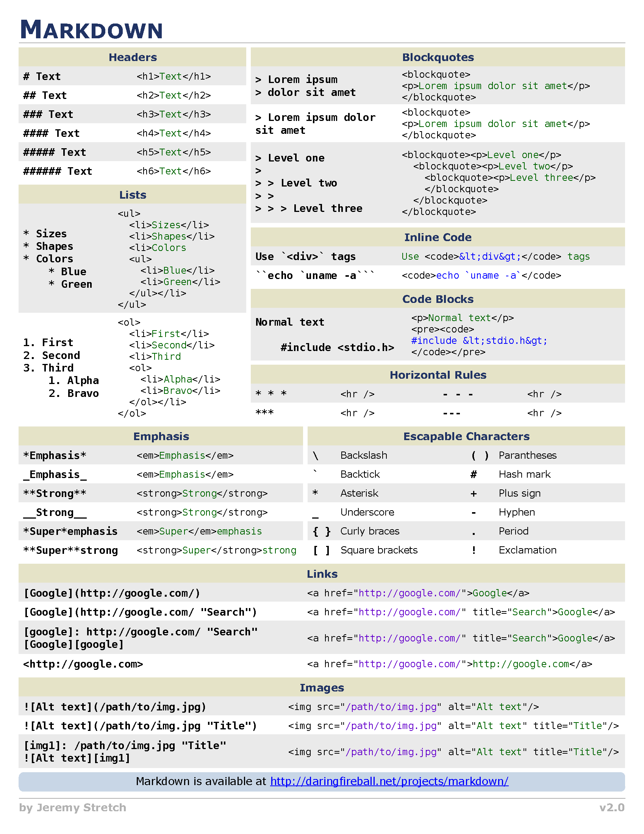The height and width of the screenshot is (834, 644).
Task: Select the Lists section heading
Action: click(x=132, y=195)
